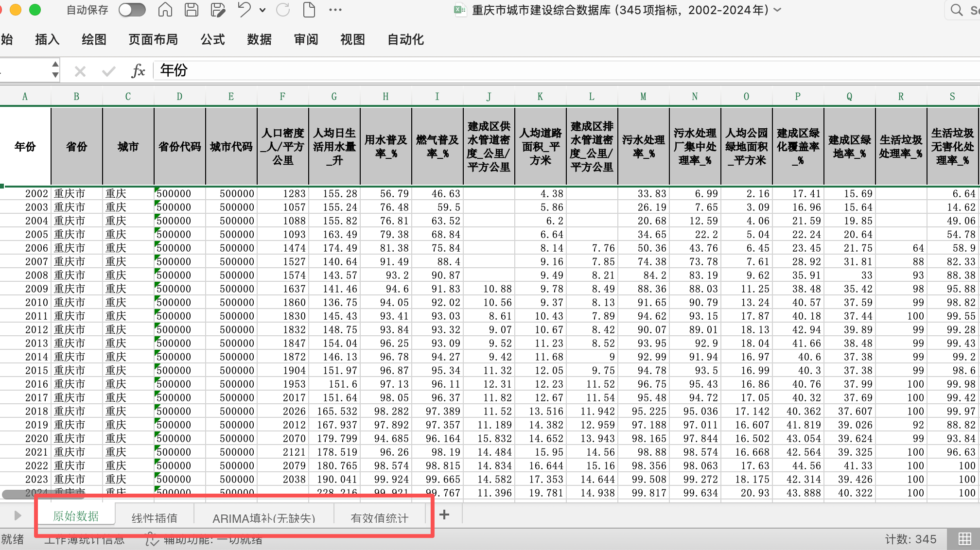980x550 pixels.
Task: Confirm formula entry with checkmark icon
Action: 108,71
